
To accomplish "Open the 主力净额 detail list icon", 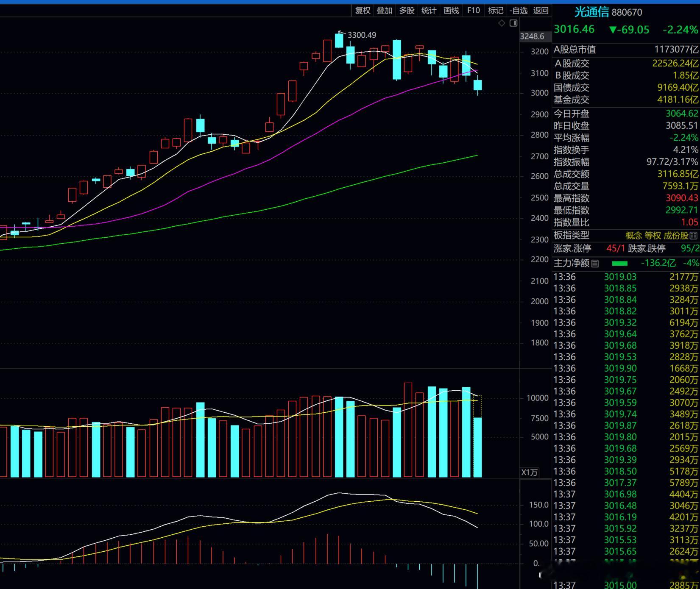I will [595, 264].
